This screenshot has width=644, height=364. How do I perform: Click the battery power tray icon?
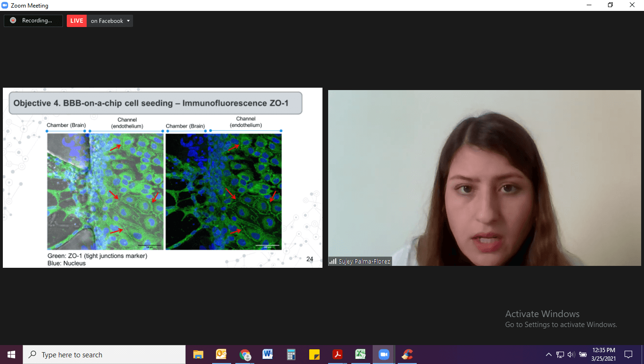[x=583, y=355]
